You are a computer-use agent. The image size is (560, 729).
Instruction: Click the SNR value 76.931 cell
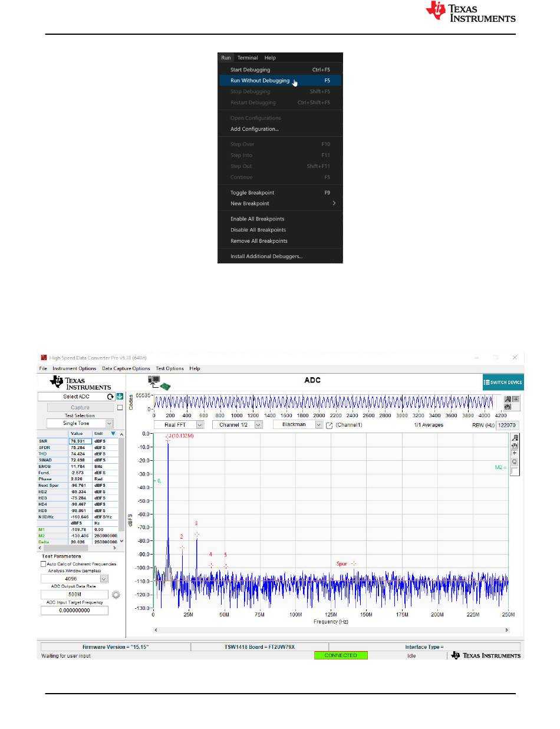[80, 441]
